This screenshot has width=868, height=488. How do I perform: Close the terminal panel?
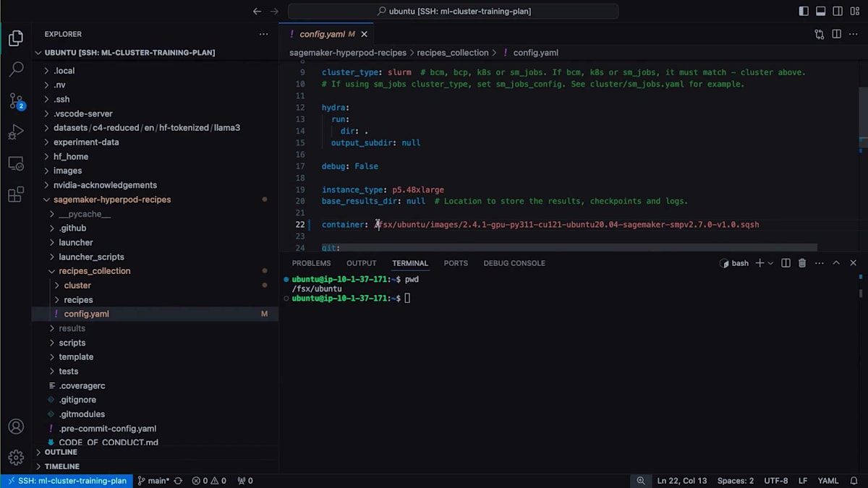pos(854,263)
